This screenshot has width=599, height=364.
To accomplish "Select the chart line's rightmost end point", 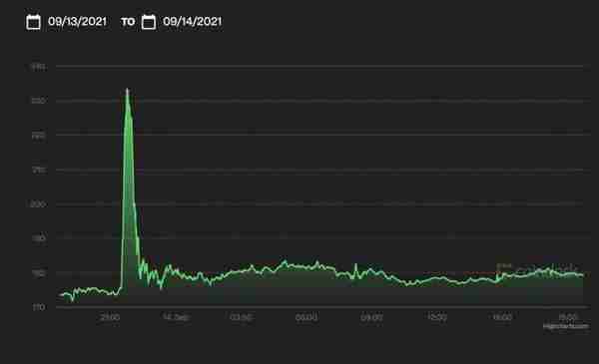I will click(583, 275).
